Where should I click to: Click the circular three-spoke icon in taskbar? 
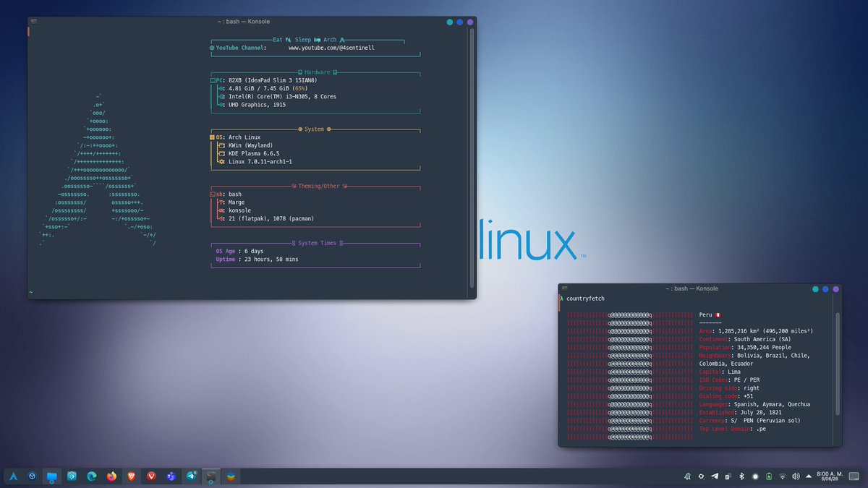(x=33, y=476)
